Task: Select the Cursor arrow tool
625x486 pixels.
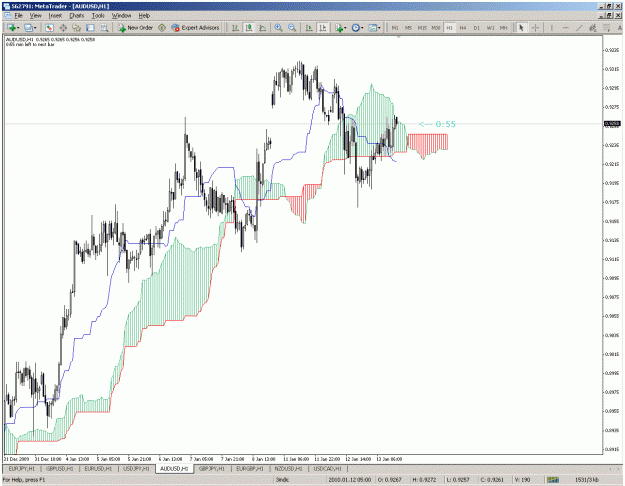Action: pos(521,28)
